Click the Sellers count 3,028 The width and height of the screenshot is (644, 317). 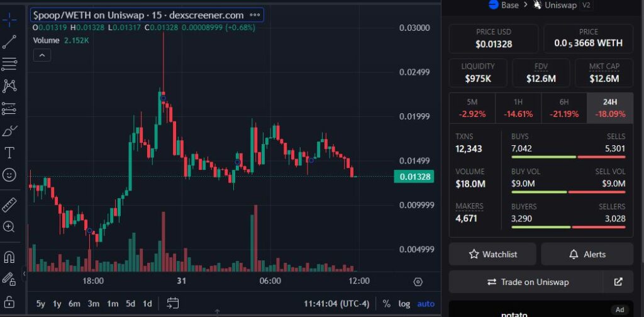pyautogui.click(x=615, y=218)
